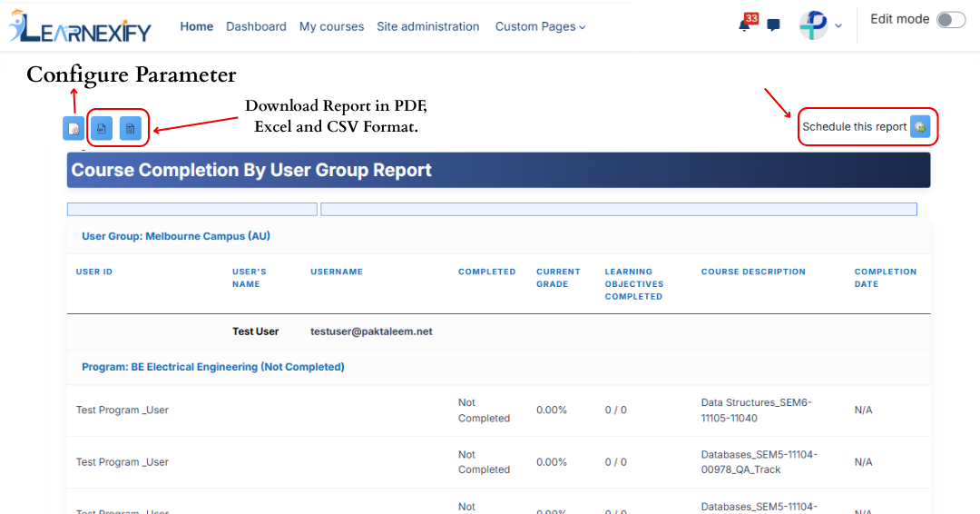Click 0.00% grade in QA_Track row

click(552, 462)
